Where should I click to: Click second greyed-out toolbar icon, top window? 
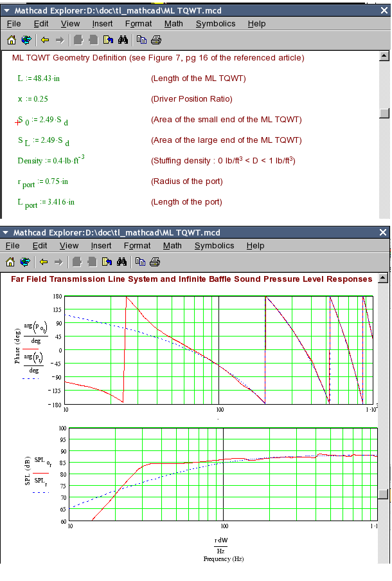93,40
